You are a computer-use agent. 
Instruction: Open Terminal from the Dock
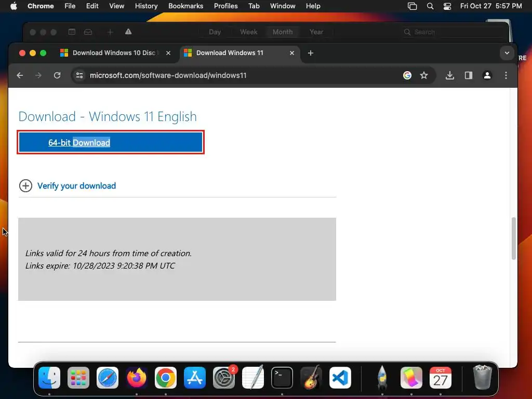tap(282, 378)
